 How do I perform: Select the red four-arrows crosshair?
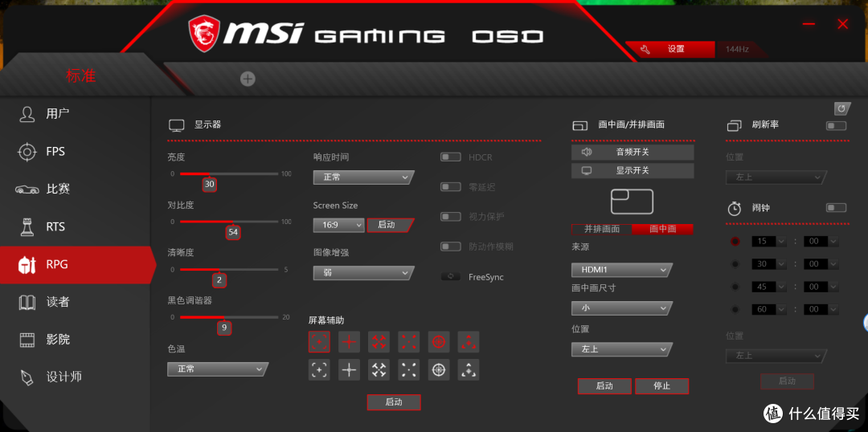(379, 342)
